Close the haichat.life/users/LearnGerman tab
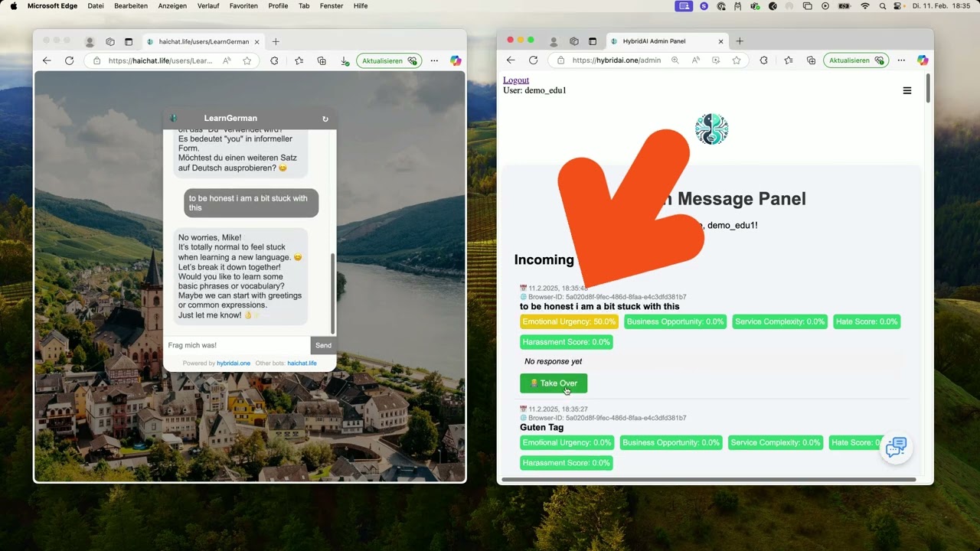 257,41
